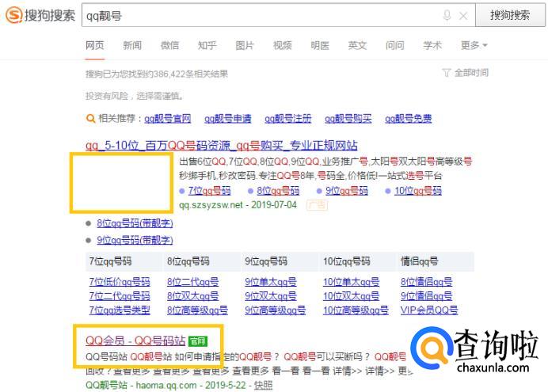Click the 9位qq号码 bullet sublink
Screen dimensions: 548x392
coord(347,191)
